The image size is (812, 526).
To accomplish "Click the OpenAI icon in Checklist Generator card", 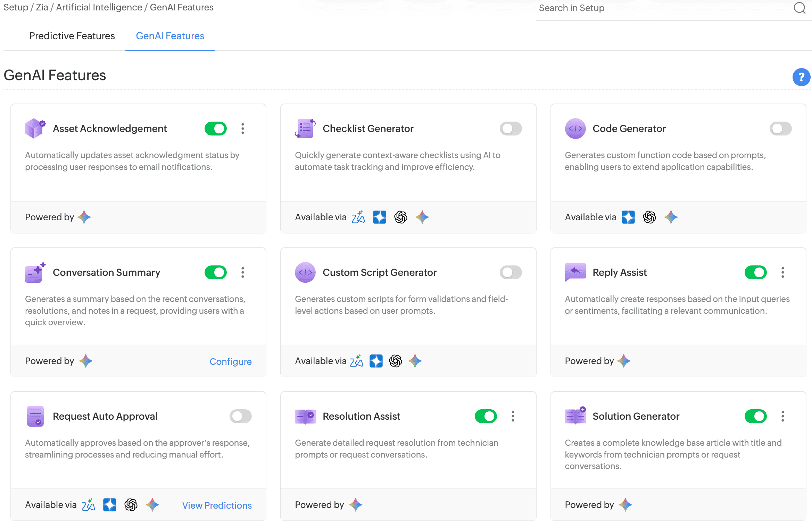I will click(x=400, y=217).
